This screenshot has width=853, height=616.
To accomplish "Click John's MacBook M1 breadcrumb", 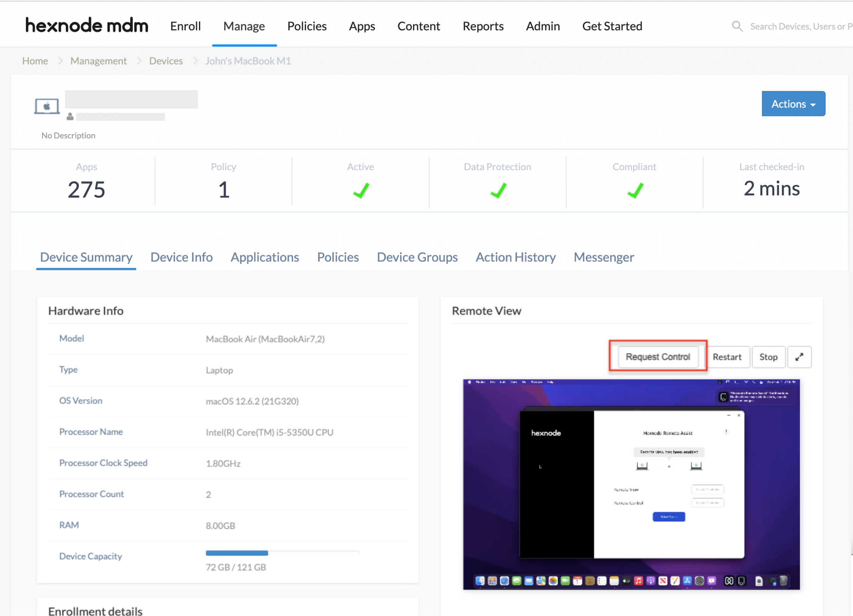I will (x=248, y=61).
